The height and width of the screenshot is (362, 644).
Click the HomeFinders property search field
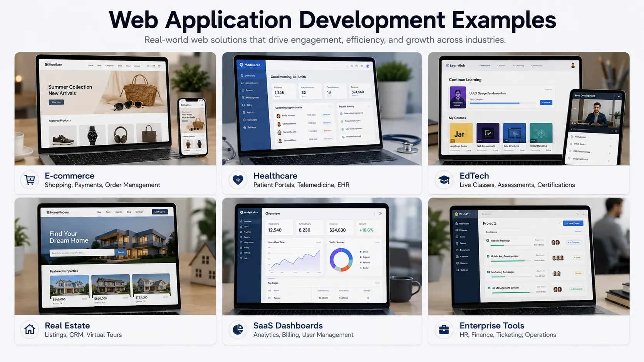(x=82, y=253)
